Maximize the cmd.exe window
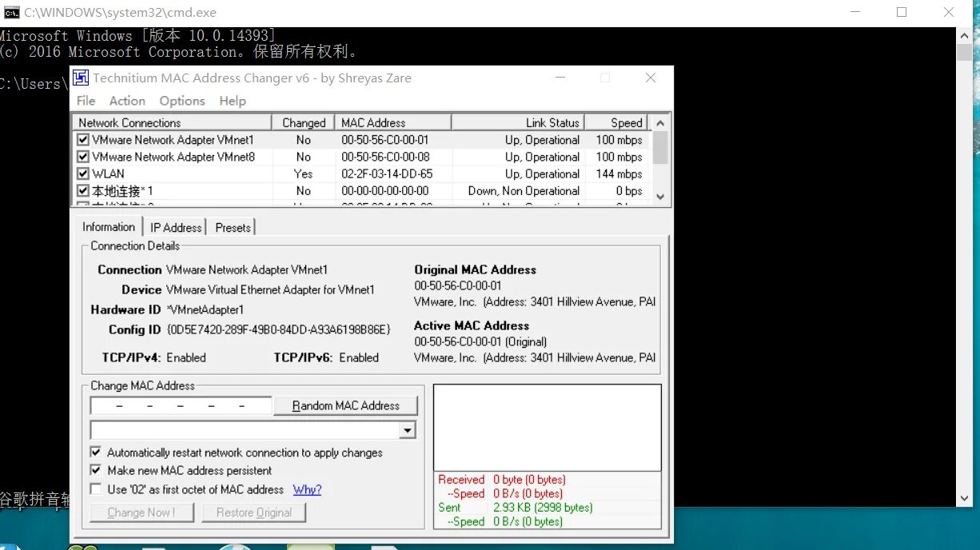This screenshot has width=980, height=550. 902,12
